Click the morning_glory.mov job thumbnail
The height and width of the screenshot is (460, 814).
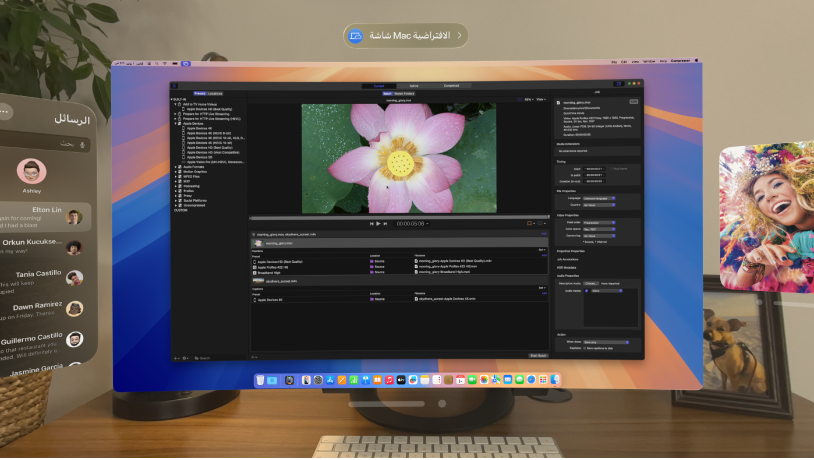(x=258, y=243)
